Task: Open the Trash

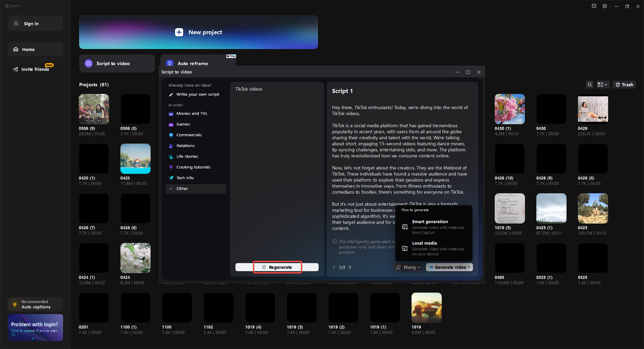Action: click(624, 85)
